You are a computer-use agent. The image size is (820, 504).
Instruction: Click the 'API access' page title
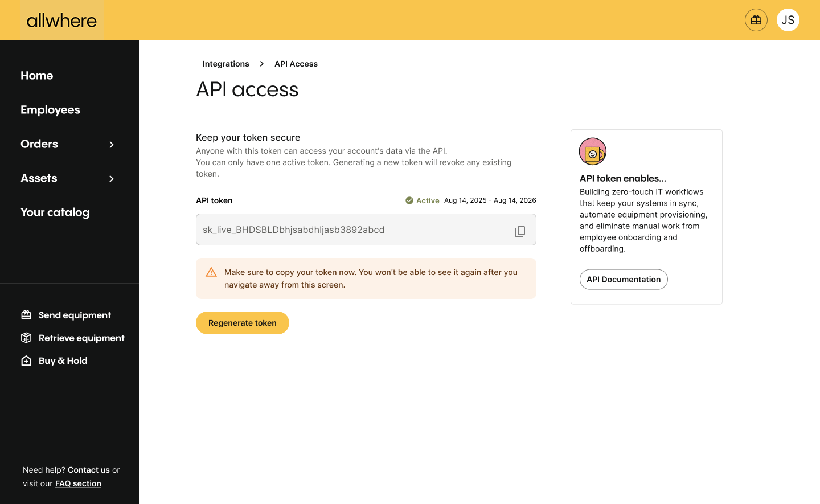[x=247, y=89]
